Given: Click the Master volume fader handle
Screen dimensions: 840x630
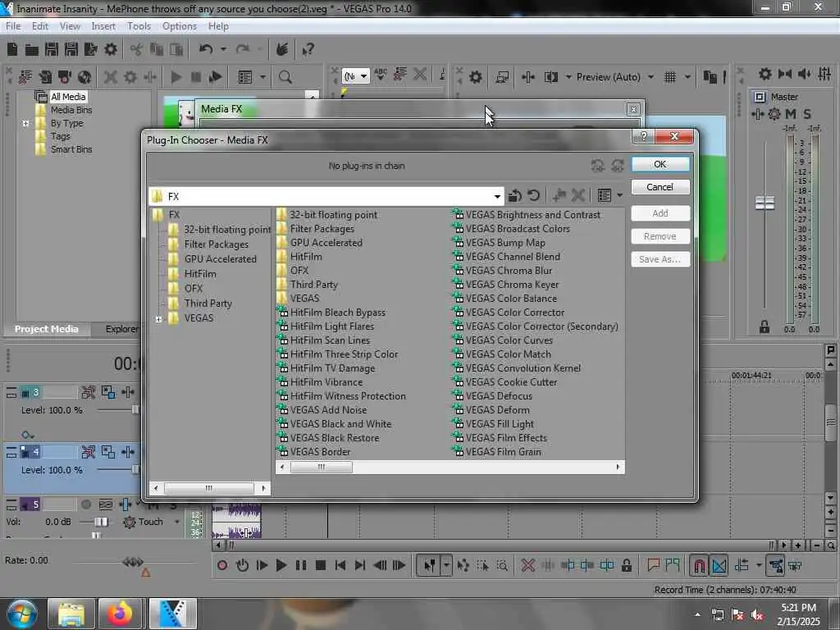Looking at the screenshot, I should pos(765,203).
